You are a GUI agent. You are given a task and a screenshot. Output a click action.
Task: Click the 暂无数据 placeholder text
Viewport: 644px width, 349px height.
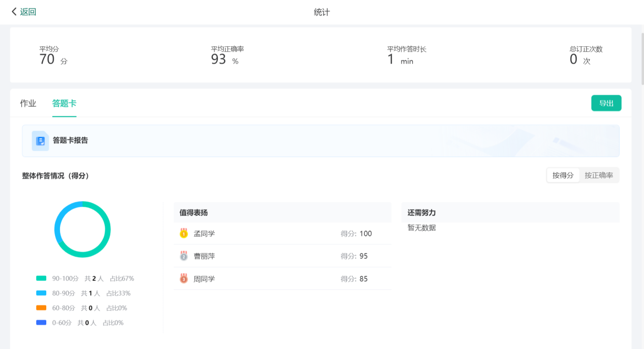[421, 228]
